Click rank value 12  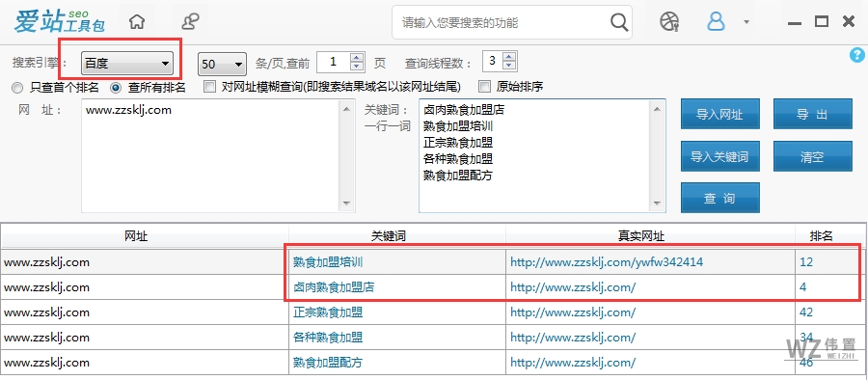point(806,262)
